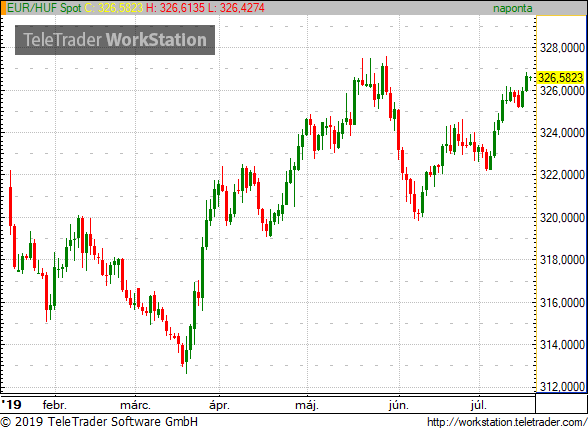This screenshot has width=588, height=431.
Task: Click the 328,0000 price axis label
Action: (x=562, y=48)
